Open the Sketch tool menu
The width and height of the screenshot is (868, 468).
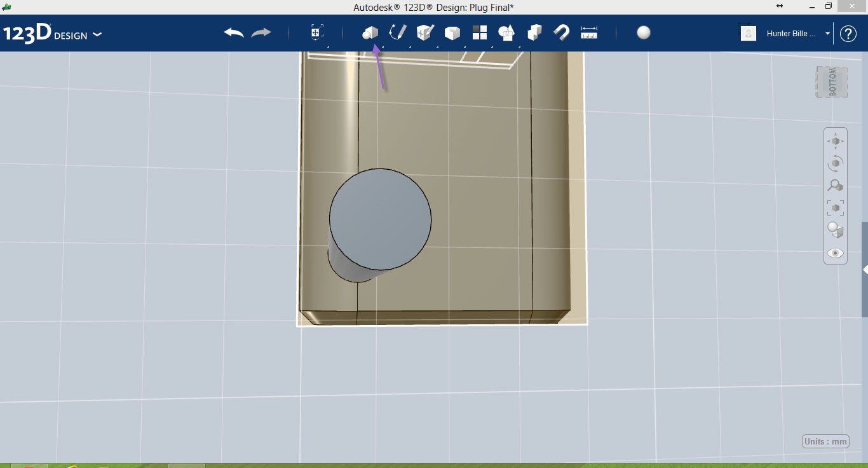coord(398,32)
